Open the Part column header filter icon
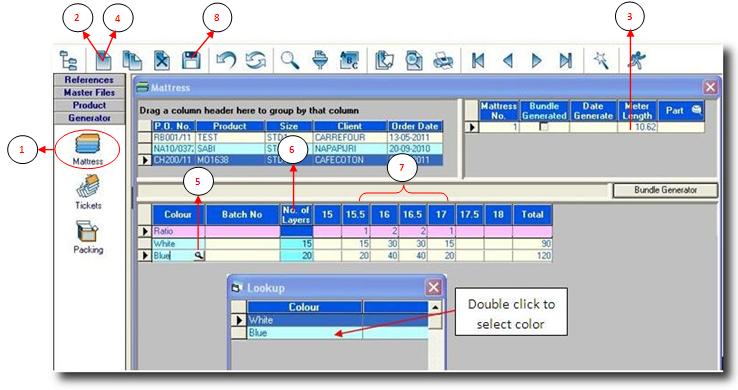Screen dimensions: 738x390 tap(697, 110)
